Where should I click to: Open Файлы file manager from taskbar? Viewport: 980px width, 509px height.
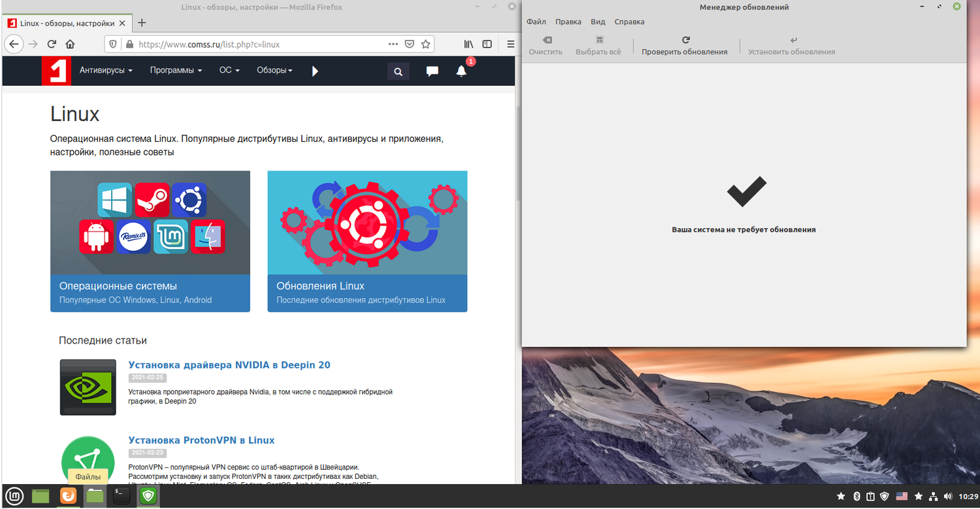point(95,497)
